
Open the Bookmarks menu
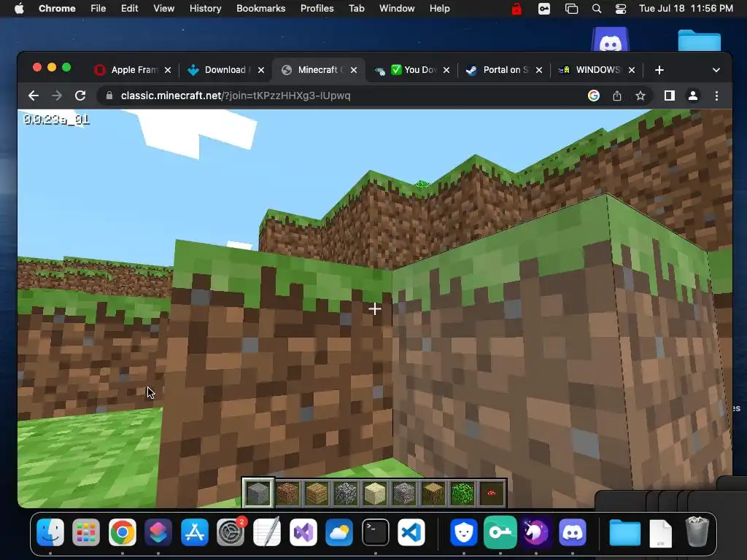click(260, 9)
